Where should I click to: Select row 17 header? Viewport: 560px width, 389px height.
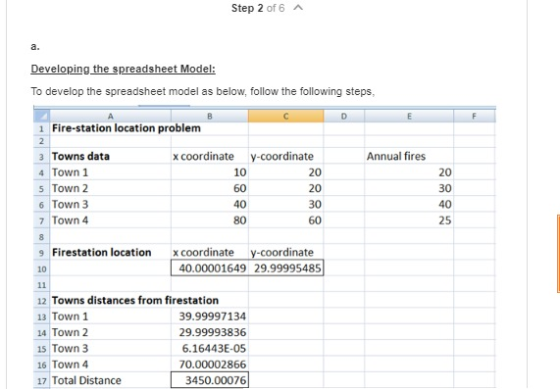[x=41, y=381]
